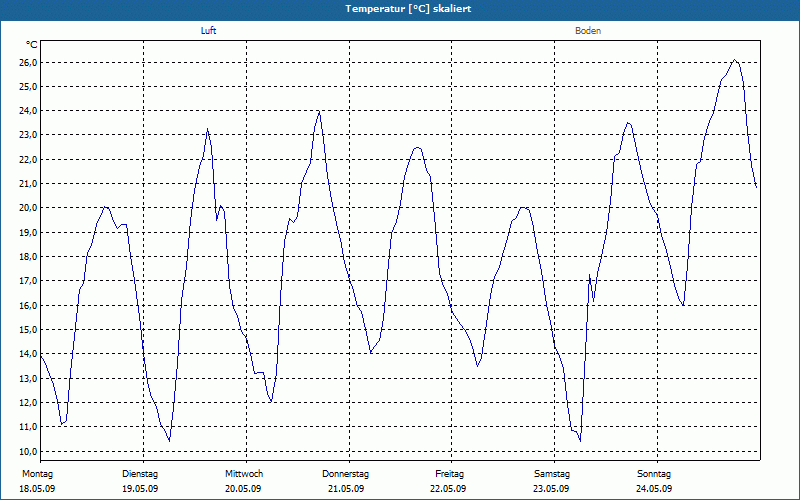
Task: Click the 19.05.09 date label
Action: [140, 489]
